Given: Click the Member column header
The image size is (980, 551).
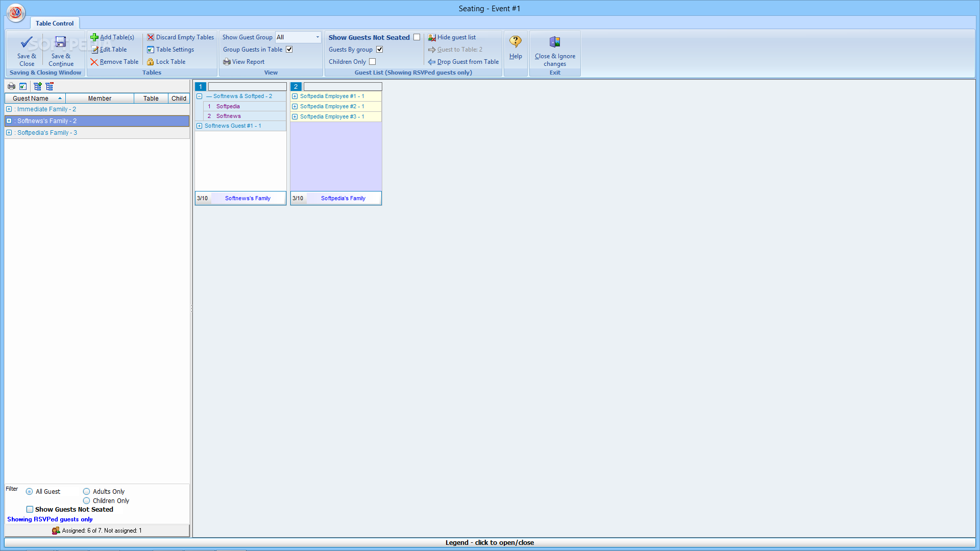Looking at the screenshot, I should point(100,99).
